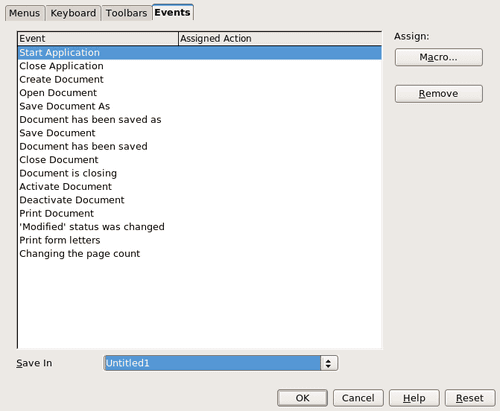Choose the Open Document event

click(200, 93)
